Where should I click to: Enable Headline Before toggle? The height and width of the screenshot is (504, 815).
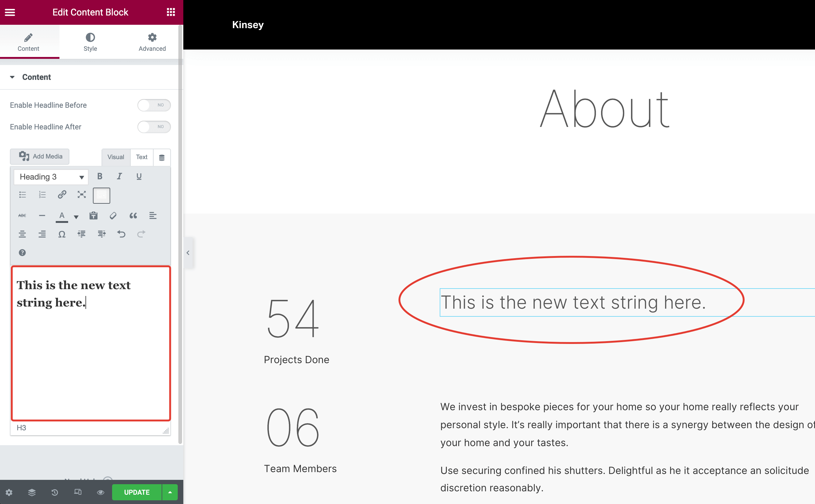click(x=154, y=105)
